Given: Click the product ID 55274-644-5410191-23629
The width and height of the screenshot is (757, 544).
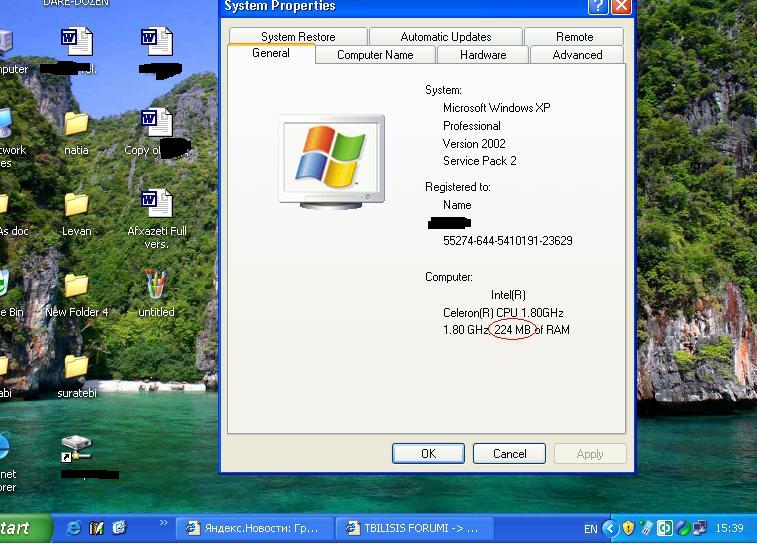Looking at the screenshot, I should 507,240.
